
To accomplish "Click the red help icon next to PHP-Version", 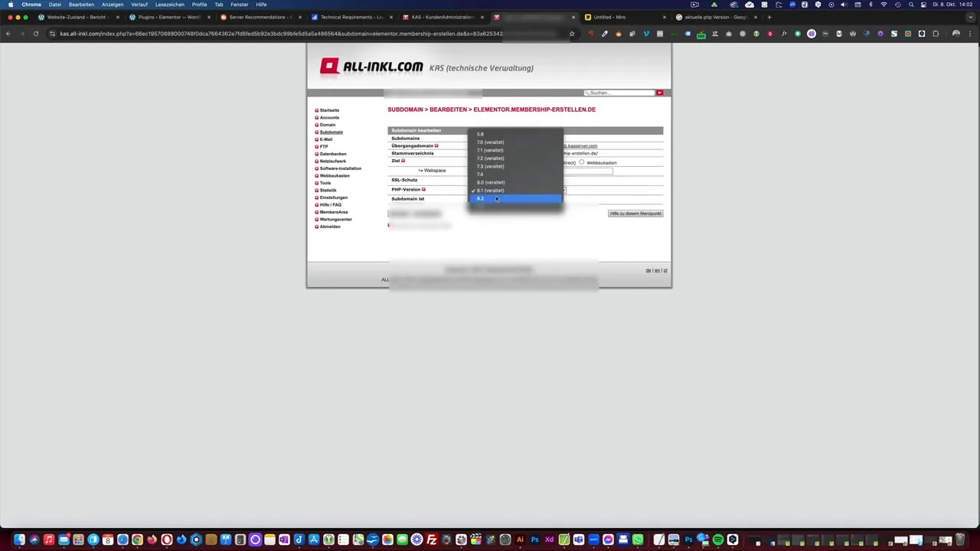I will coord(424,190).
